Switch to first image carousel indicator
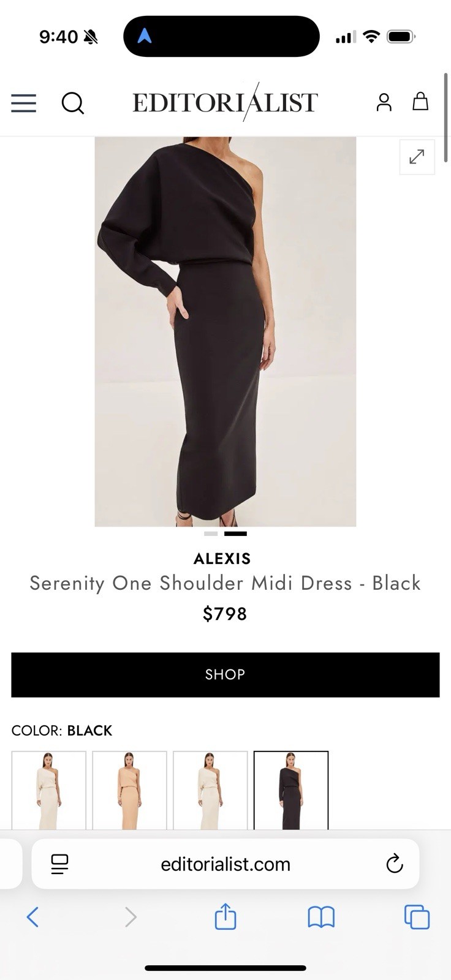Screen dimensions: 451x980 click(x=211, y=533)
